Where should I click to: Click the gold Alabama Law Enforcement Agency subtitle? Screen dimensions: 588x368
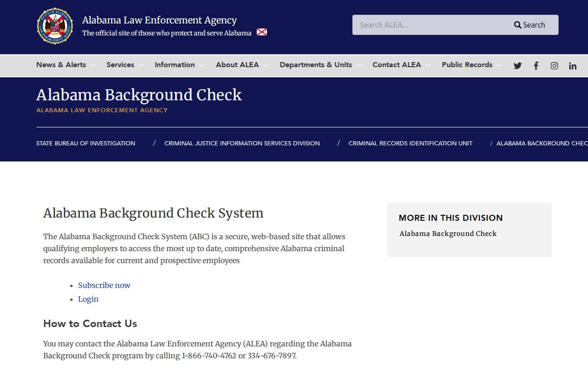(x=102, y=110)
